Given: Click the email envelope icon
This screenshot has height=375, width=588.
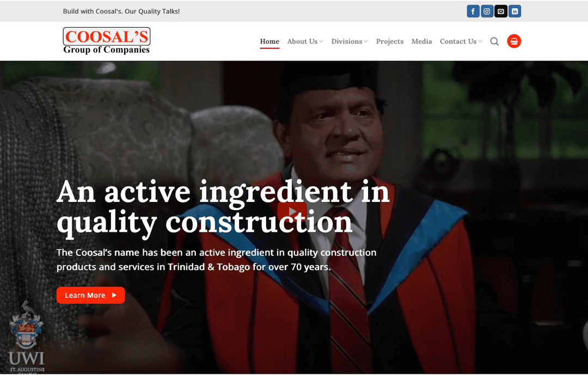Looking at the screenshot, I should pyautogui.click(x=501, y=11).
